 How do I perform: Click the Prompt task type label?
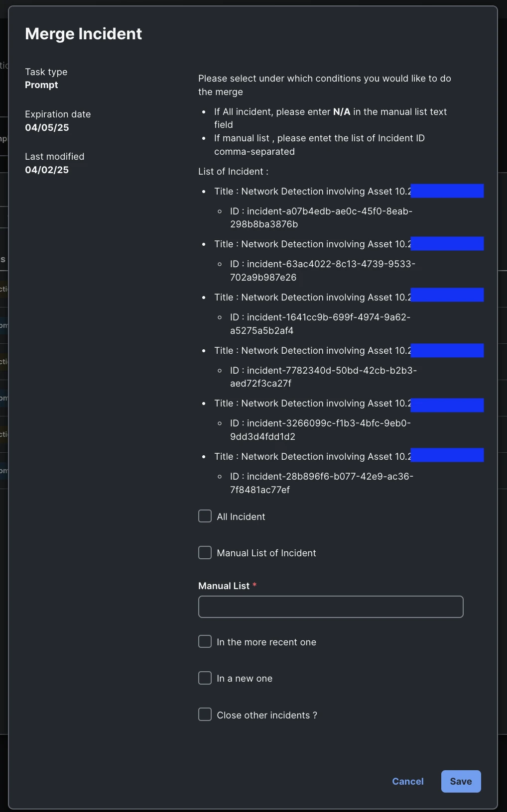(x=42, y=85)
